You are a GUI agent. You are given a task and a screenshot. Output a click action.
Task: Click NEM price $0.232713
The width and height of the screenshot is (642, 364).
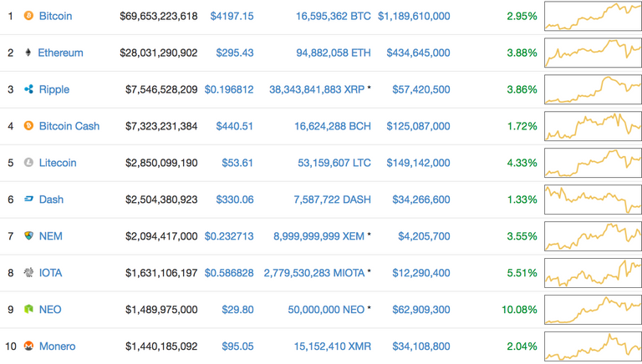click(x=229, y=236)
